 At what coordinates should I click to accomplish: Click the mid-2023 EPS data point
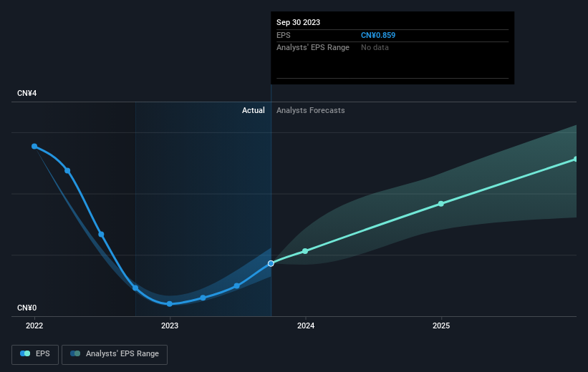[236, 286]
